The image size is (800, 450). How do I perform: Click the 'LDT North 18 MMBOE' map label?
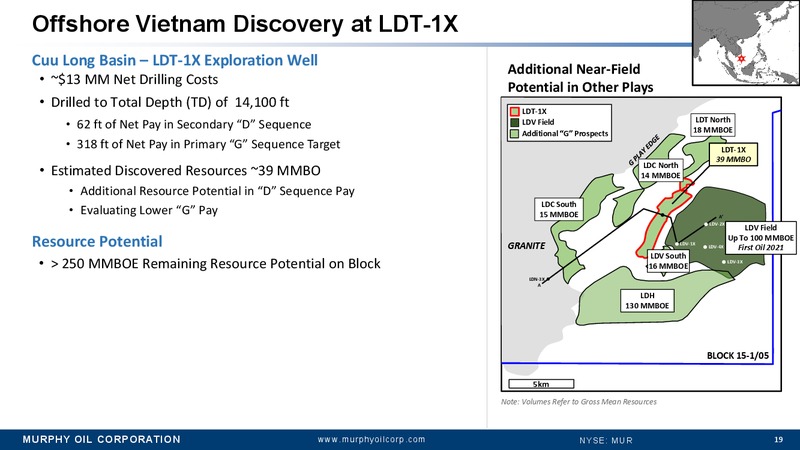[x=713, y=125]
